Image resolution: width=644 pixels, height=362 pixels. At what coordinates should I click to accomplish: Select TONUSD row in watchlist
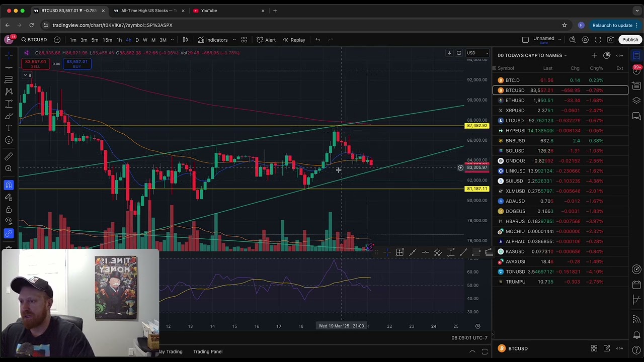point(560,271)
